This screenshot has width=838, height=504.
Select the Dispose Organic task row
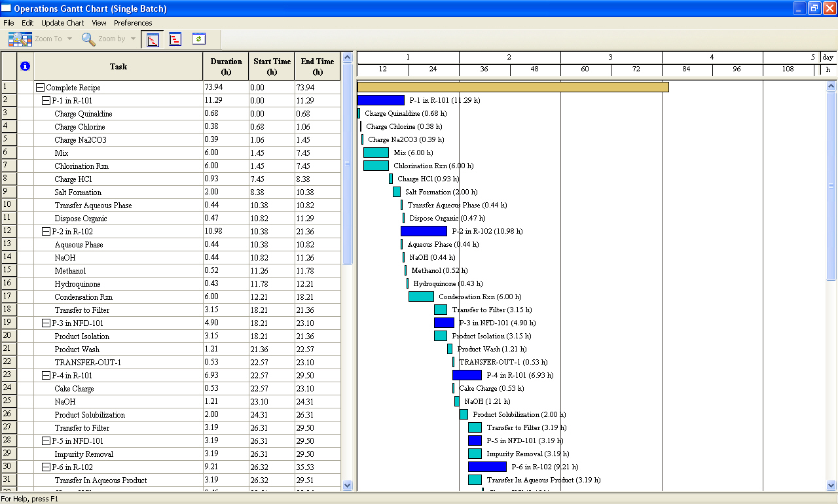coord(171,219)
